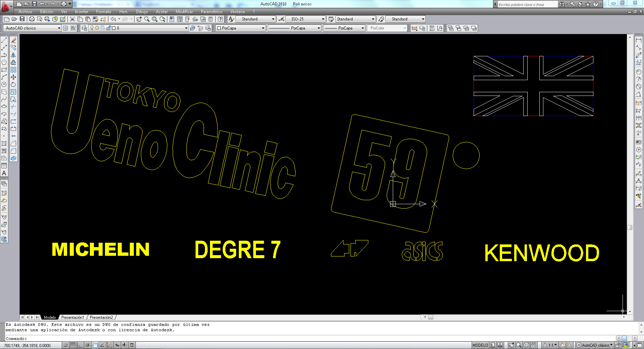Toggle Grid Display in status bar

(73, 345)
